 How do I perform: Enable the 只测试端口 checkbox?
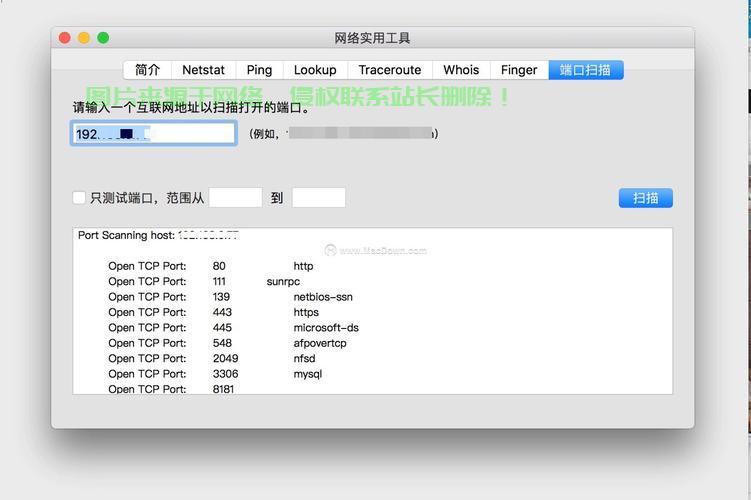(79, 198)
